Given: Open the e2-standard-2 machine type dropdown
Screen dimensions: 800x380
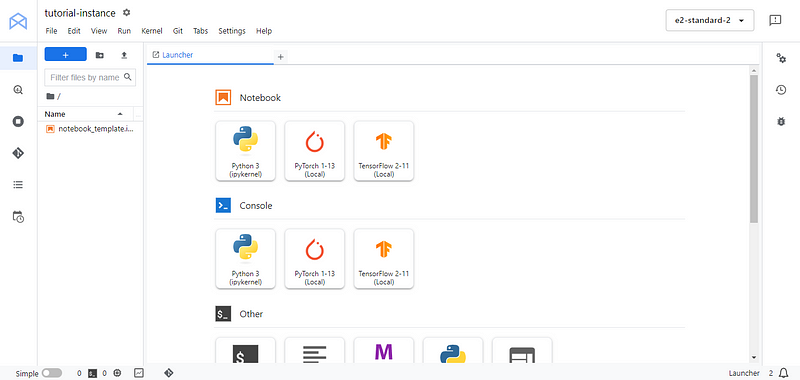Looking at the screenshot, I should tap(710, 20).
